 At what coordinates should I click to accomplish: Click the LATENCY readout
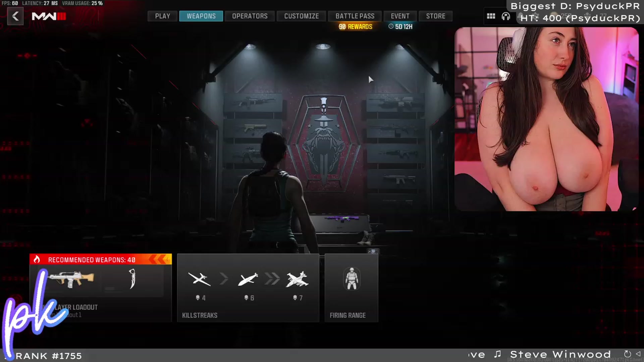coord(40,3)
